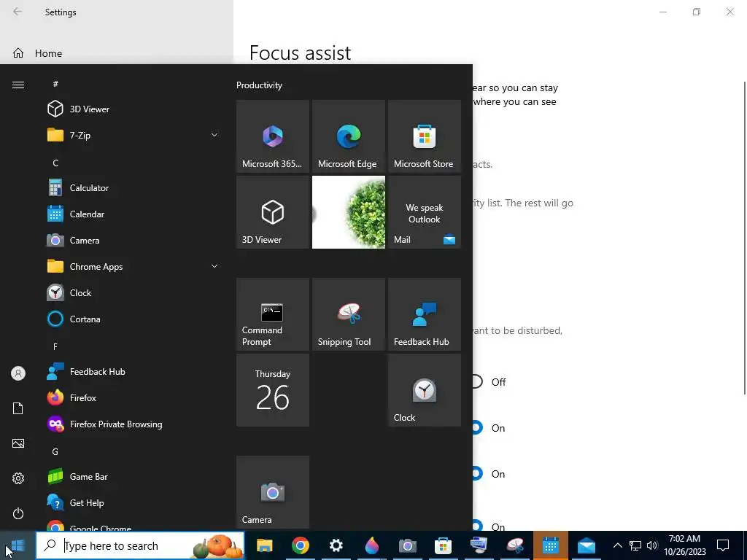Open 3D Viewer from the app list

(133, 109)
